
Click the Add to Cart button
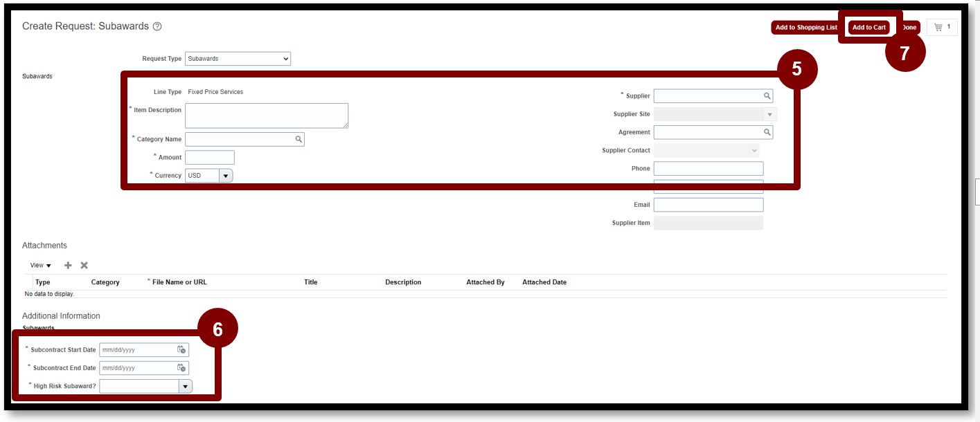click(x=868, y=28)
